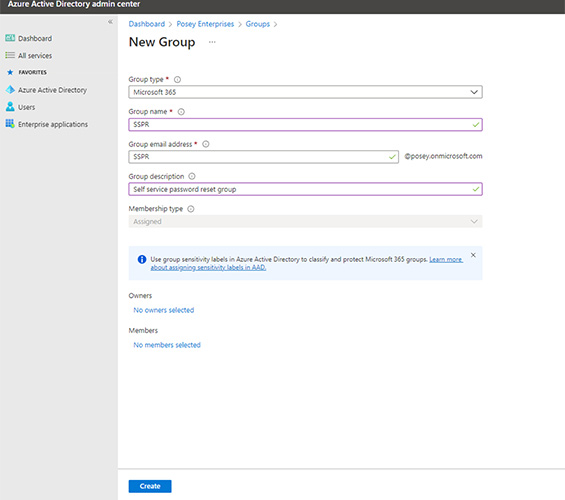
Task: Show the Group type info tooltip icon
Action: click(x=177, y=79)
